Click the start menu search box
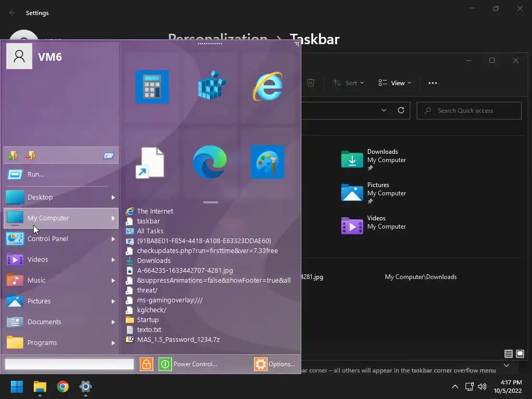 coord(69,364)
